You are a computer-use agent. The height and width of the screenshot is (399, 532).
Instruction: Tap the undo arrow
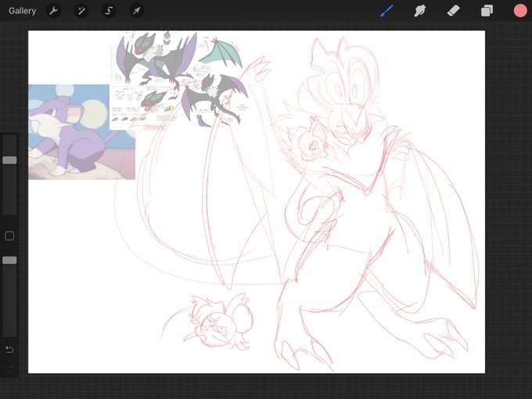coord(9,350)
